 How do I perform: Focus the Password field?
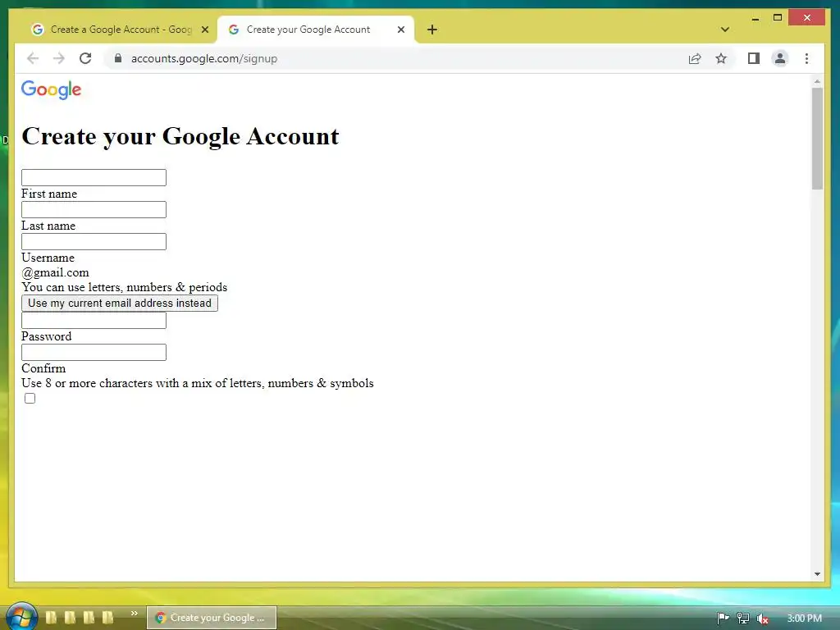click(94, 321)
